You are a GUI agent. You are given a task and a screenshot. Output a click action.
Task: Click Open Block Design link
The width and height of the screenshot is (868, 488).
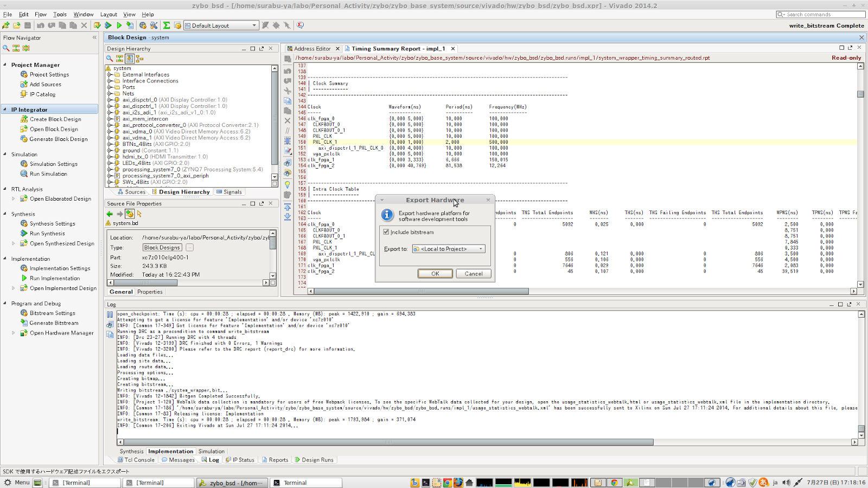coord(54,130)
